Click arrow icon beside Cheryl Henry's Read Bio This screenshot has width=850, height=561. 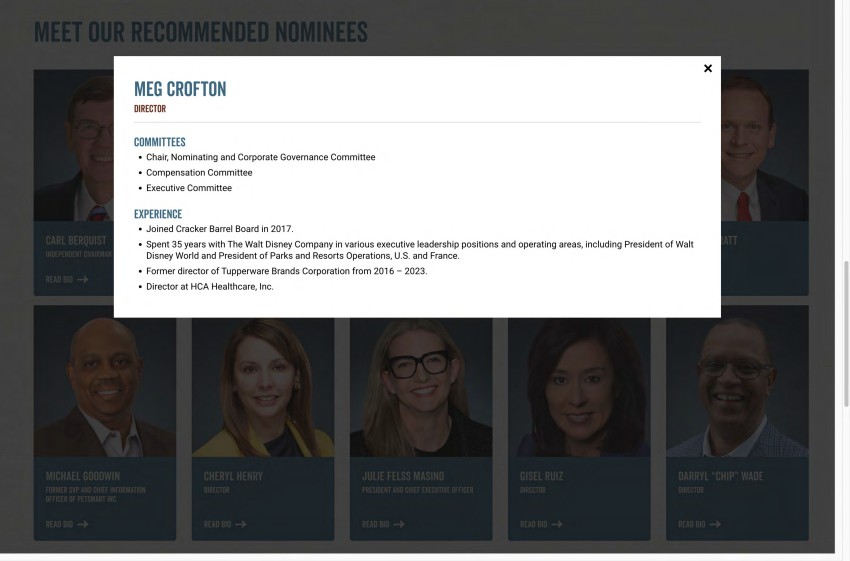241,524
